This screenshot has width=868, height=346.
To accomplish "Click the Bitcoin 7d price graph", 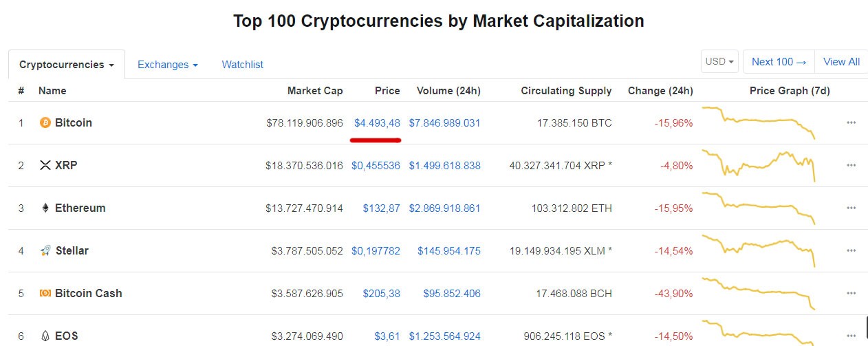I will tap(759, 122).
